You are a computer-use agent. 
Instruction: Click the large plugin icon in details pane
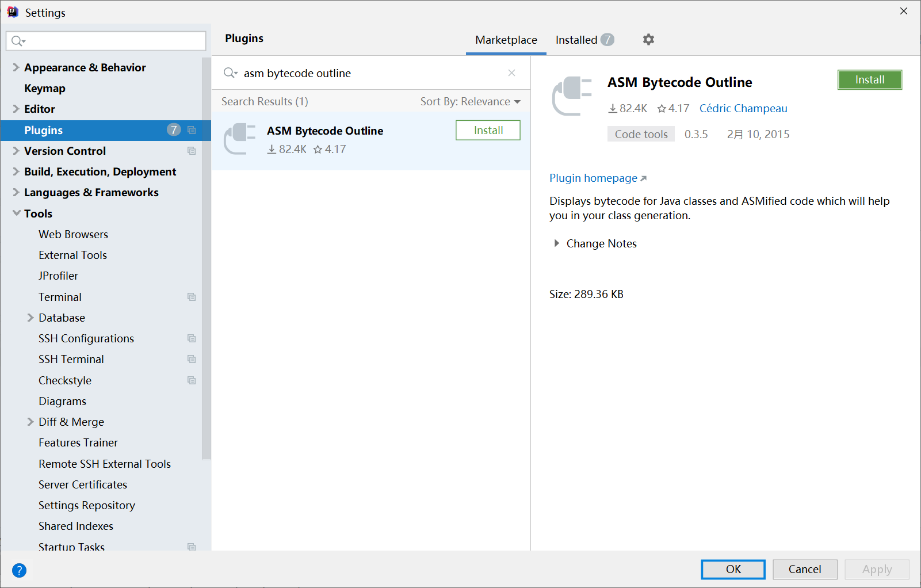tap(572, 96)
